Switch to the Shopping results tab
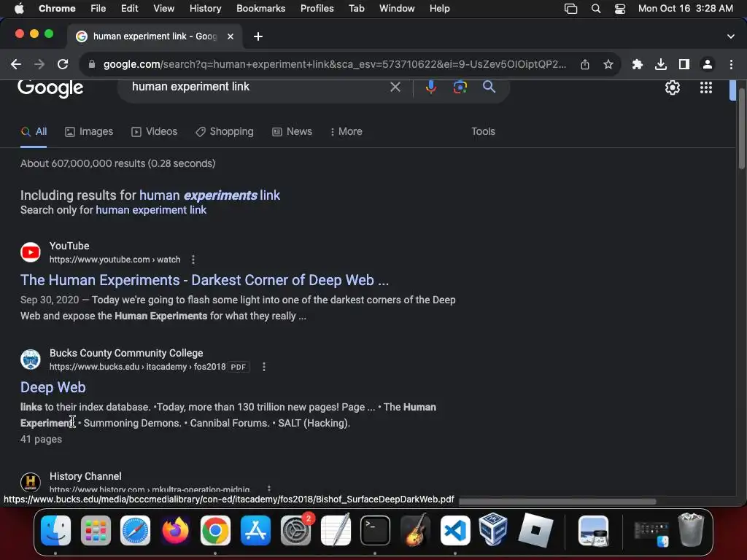 225,131
